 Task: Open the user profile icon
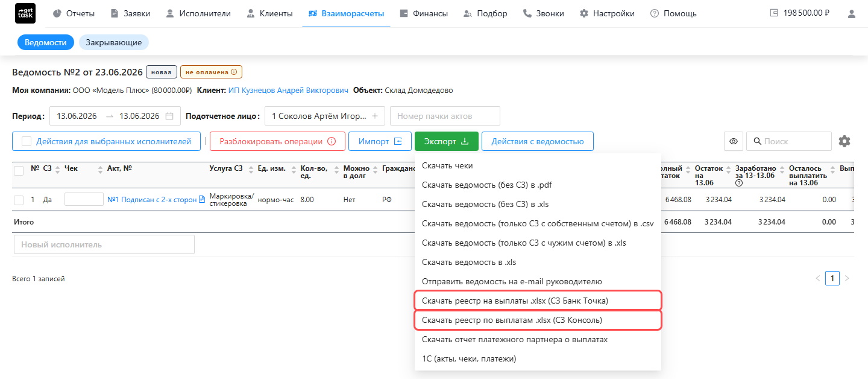[852, 13]
